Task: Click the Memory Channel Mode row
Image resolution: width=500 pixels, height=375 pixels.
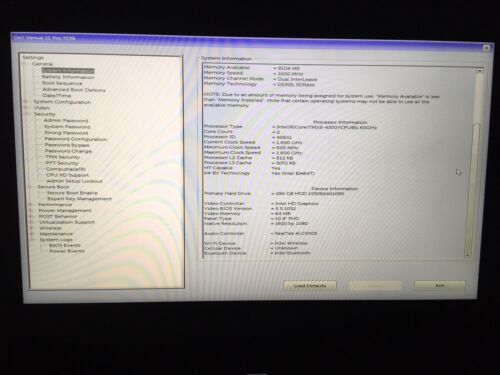Action: [x=260, y=79]
